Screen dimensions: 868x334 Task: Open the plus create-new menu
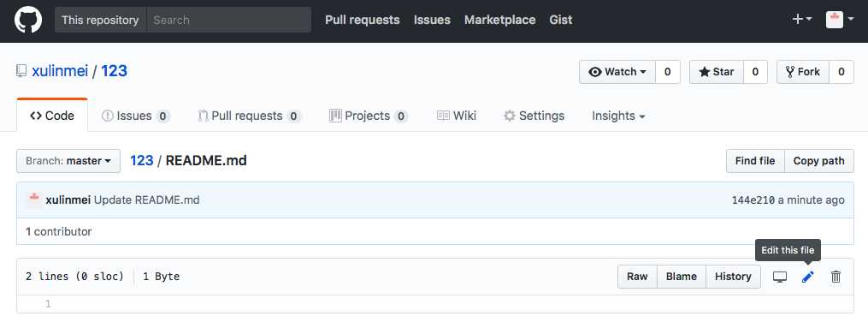[x=802, y=20]
